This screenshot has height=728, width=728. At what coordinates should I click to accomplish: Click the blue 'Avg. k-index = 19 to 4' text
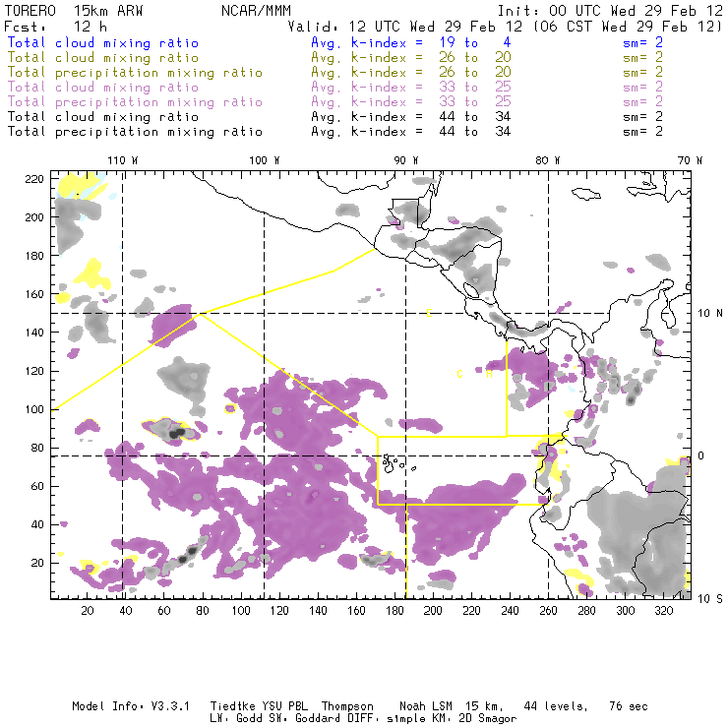pyautogui.click(x=411, y=43)
